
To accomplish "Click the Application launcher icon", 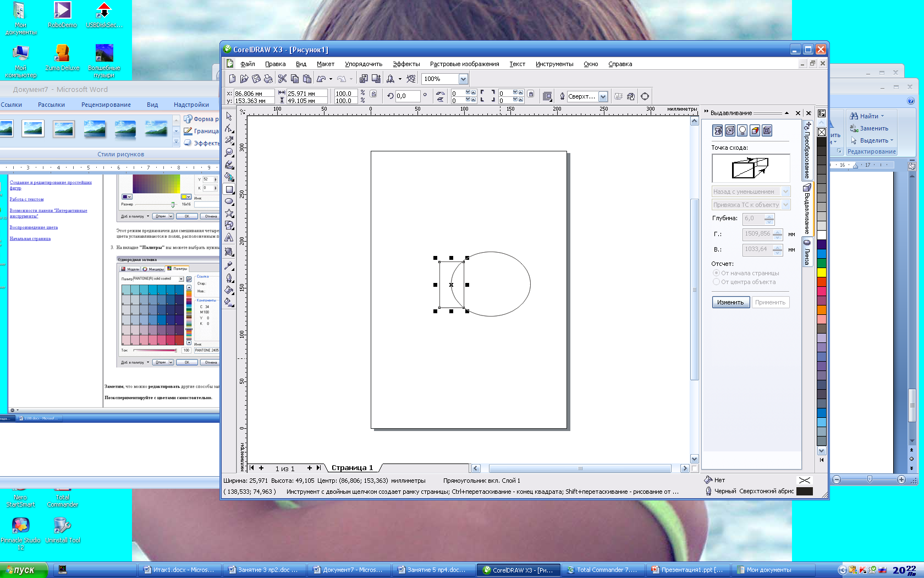I will [391, 79].
